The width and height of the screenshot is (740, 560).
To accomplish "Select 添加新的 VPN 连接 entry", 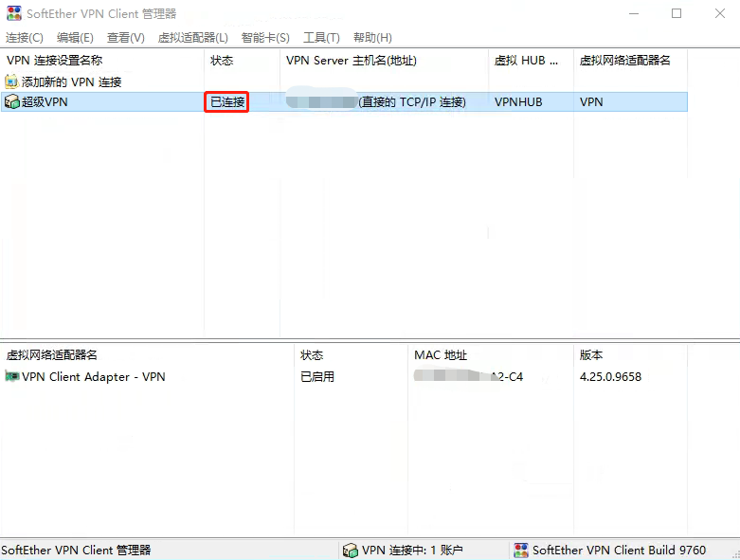I will point(72,82).
